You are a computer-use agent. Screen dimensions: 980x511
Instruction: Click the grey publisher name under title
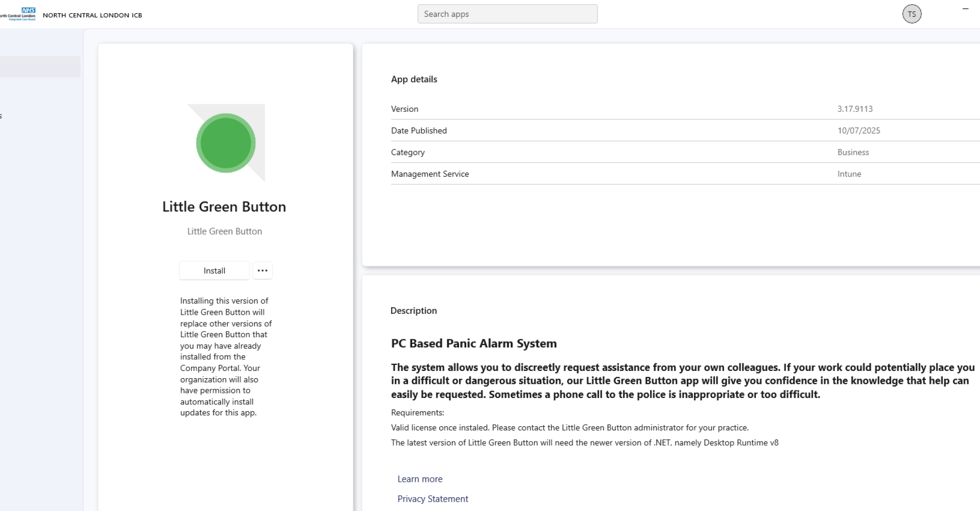click(224, 231)
